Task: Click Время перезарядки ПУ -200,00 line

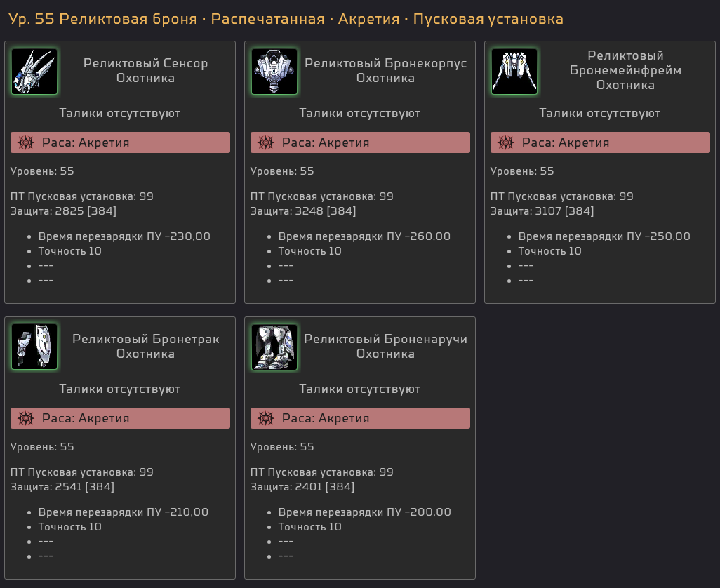Action: tap(365, 512)
